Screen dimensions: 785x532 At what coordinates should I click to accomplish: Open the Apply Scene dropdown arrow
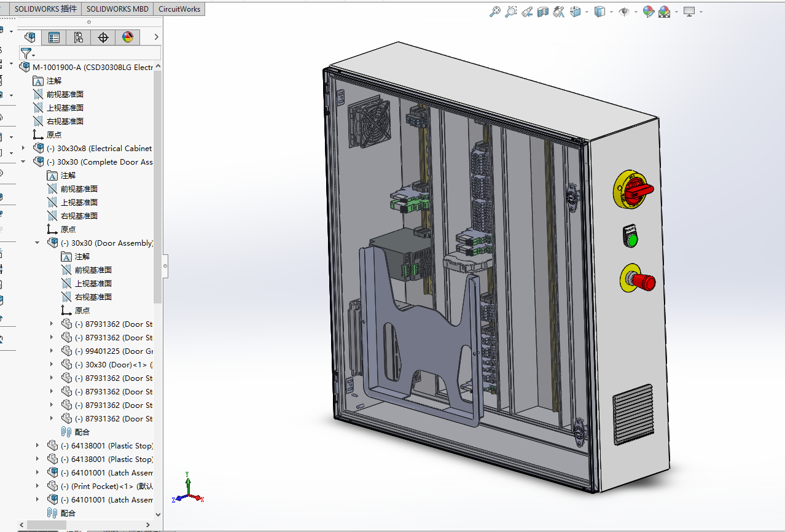[676, 12]
